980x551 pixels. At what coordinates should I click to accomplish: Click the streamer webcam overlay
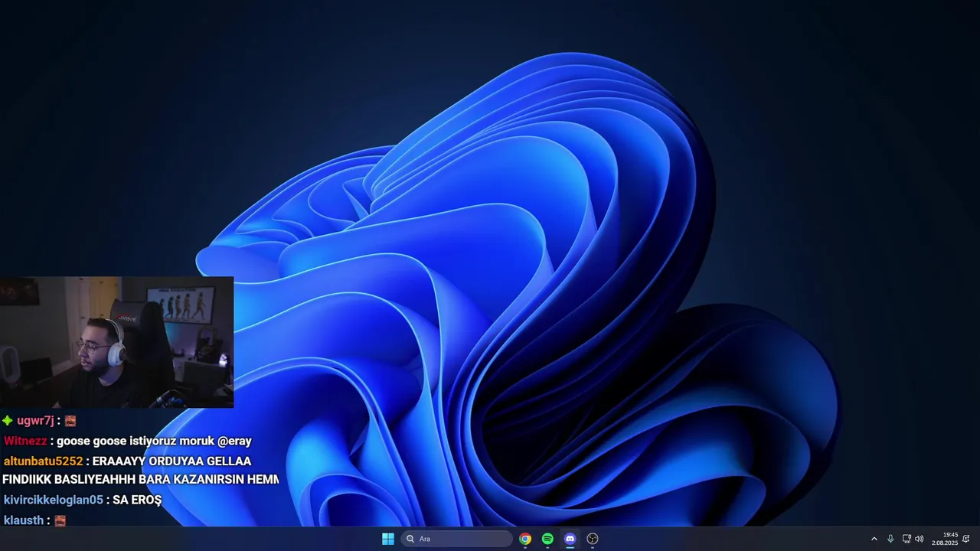(116, 342)
